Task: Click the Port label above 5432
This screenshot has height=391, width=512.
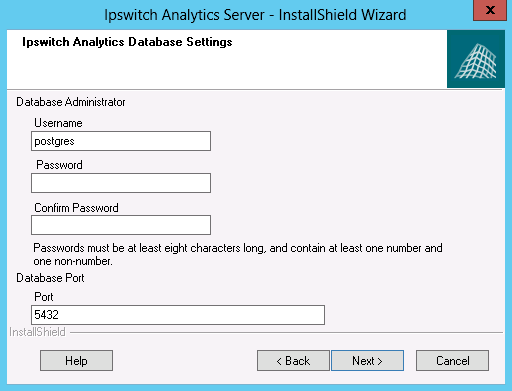Action: click(44, 297)
